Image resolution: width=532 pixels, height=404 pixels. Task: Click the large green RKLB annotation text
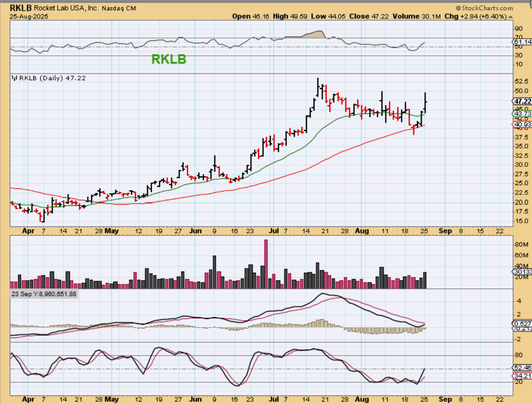(168, 59)
